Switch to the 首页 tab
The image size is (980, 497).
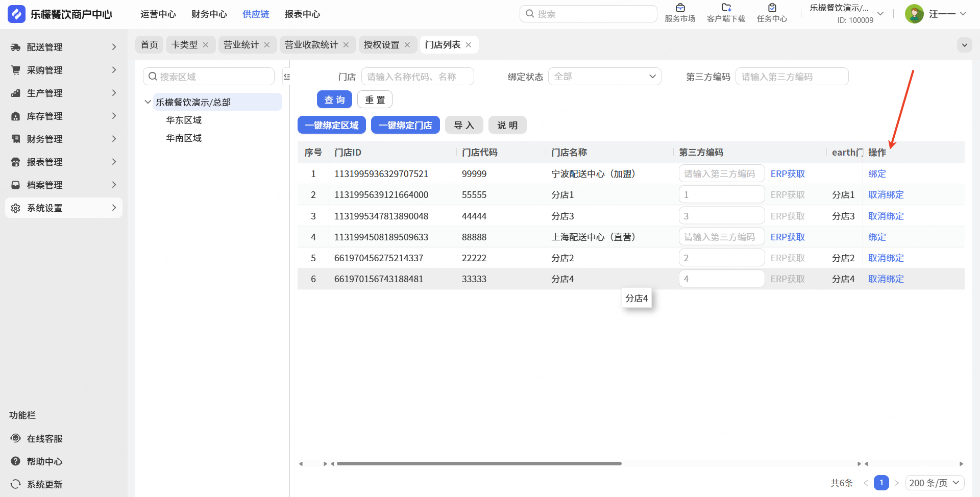(x=150, y=45)
